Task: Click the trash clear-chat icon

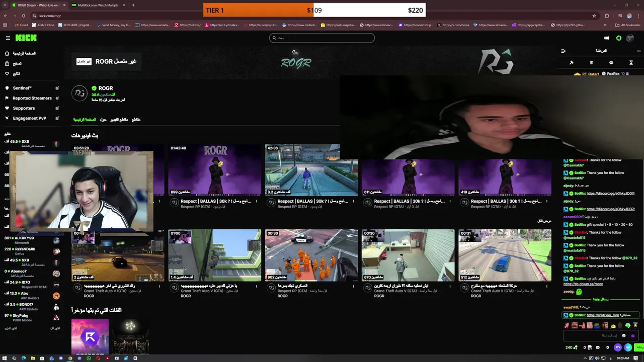Action: (x=591, y=63)
